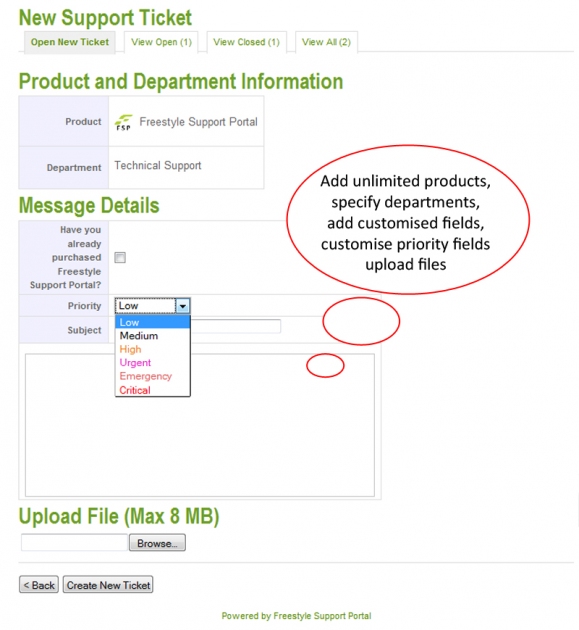Image resolution: width=579 pixels, height=630 pixels.
Task: Pick Critical priority option
Action: pyautogui.click(x=152, y=390)
